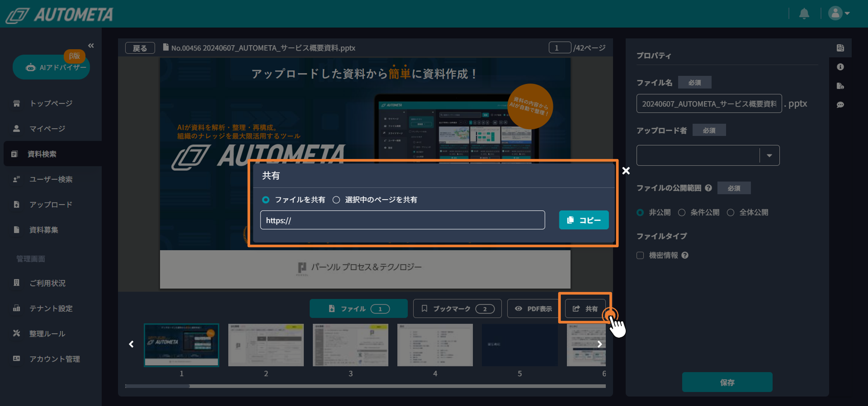Screen dimensions: 868x406
Task: Click the 戻る back button
Action: point(140,48)
